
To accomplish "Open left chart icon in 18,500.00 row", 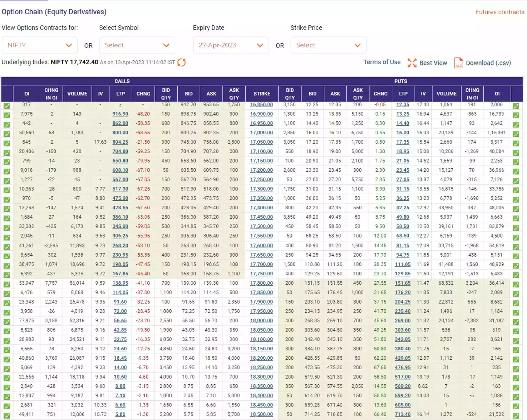I will pos(7,416).
